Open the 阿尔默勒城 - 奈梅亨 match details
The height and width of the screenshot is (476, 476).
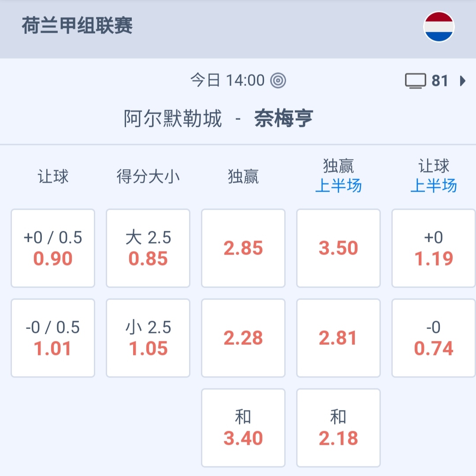[x=218, y=119]
